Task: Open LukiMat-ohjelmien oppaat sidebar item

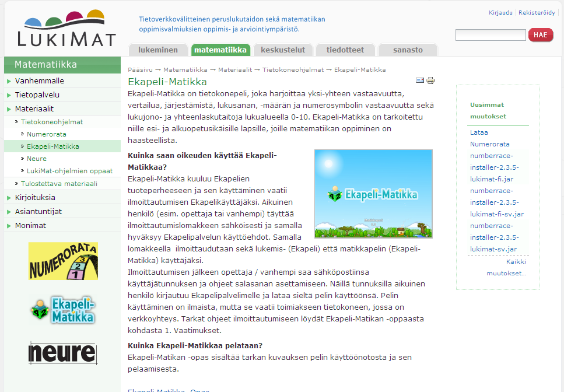Action: [x=70, y=171]
